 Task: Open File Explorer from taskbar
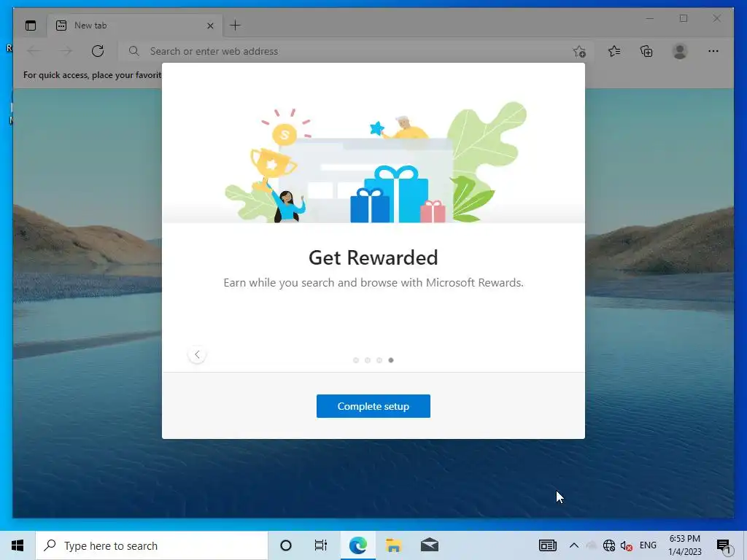click(393, 545)
